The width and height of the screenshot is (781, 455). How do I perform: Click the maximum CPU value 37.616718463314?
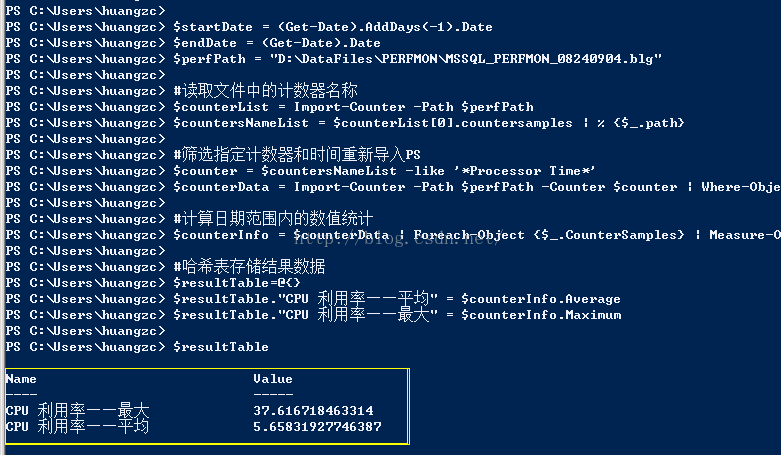pos(313,411)
